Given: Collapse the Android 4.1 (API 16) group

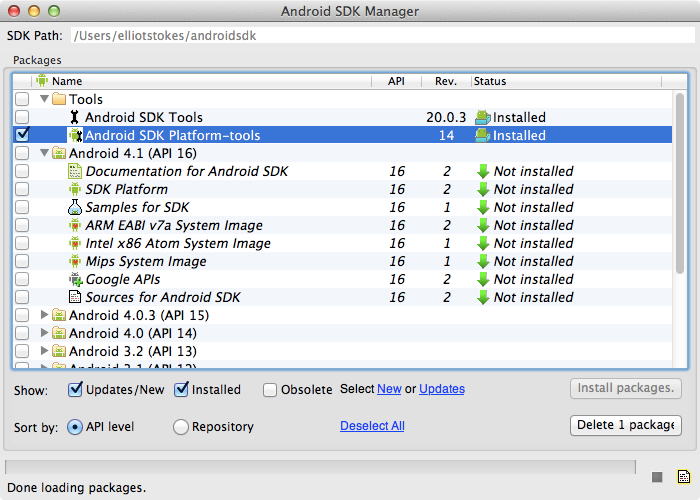Looking at the screenshot, I should (x=44, y=153).
